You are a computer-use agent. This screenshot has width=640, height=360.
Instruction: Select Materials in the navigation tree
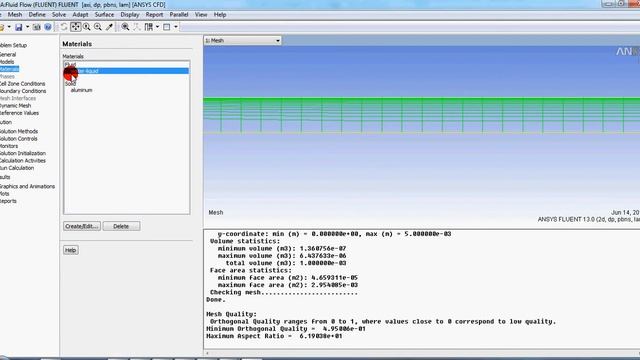[x=9, y=69]
